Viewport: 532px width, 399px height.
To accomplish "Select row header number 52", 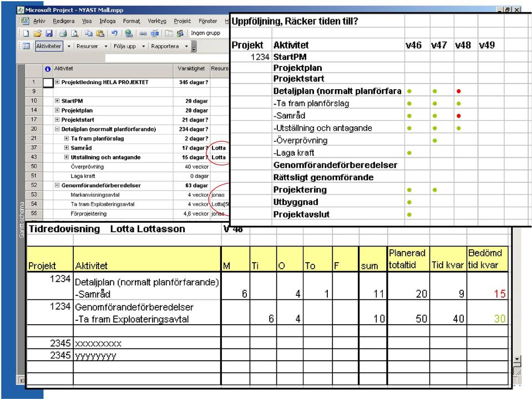I will (34, 185).
